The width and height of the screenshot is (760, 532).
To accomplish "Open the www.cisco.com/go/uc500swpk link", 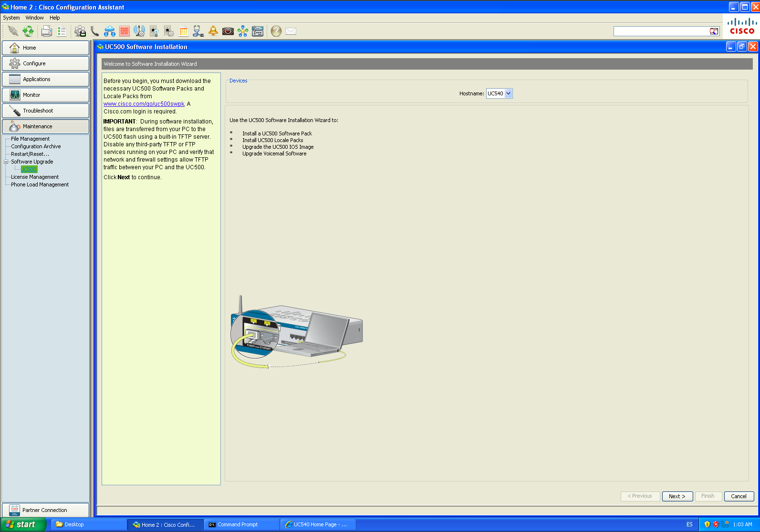I will point(144,104).
